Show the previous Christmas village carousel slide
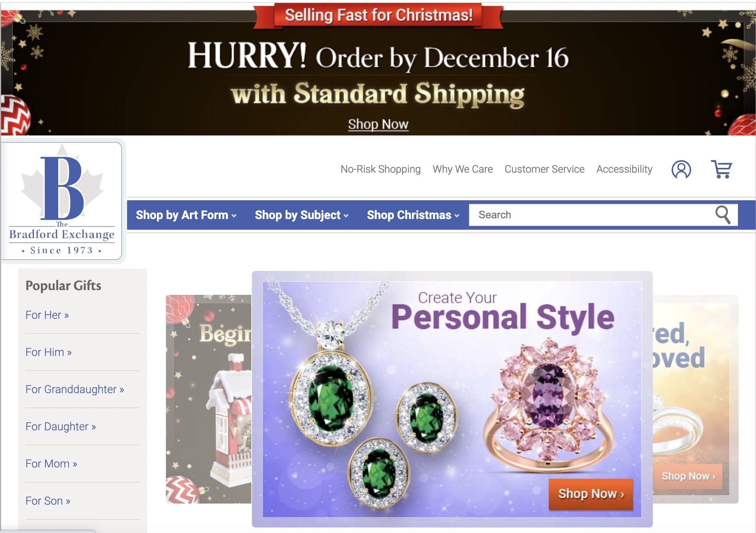 (x=209, y=399)
